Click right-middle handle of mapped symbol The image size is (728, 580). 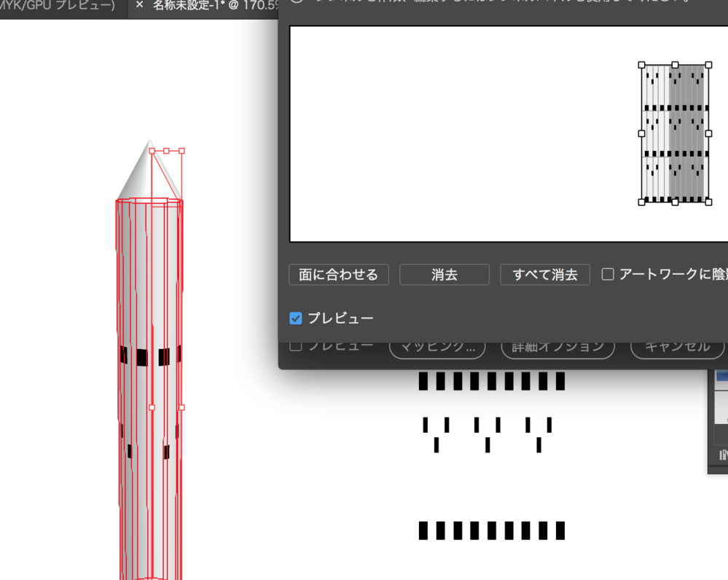(x=708, y=133)
